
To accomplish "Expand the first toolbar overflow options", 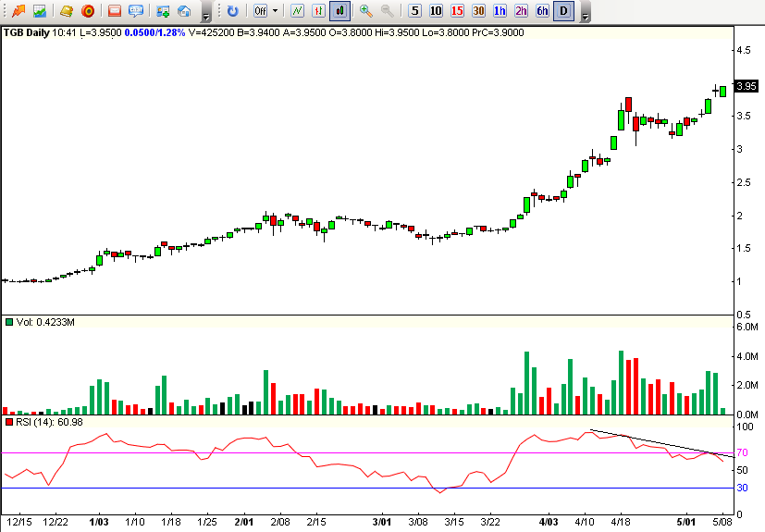I will point(206,13).
